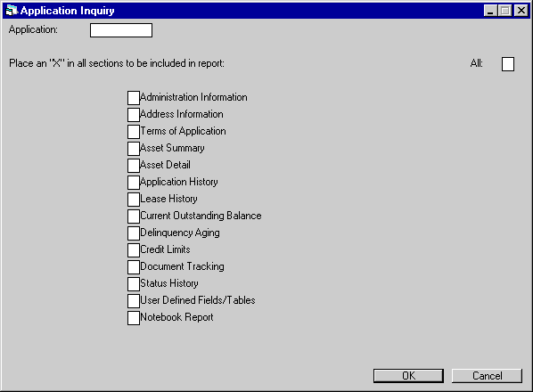This screenshot has height=392, width=533.
Task: Mark the Asset Detail checkbox
Action: pyautogui.click(x=134, y=166)
